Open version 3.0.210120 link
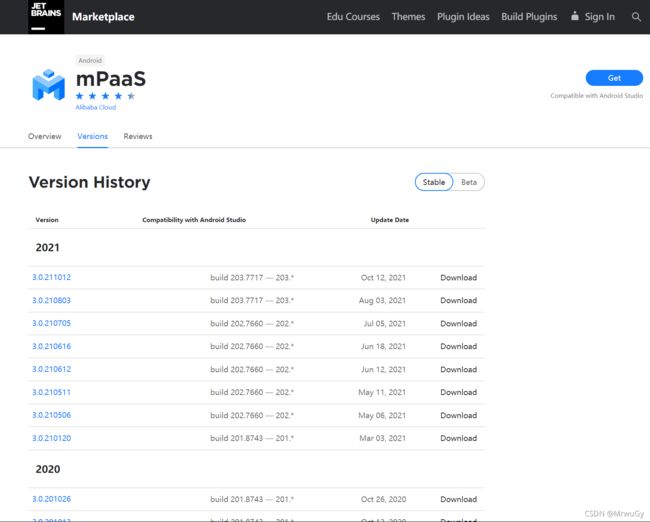Screen dimensions: 650x522 [x=51, y=438]
